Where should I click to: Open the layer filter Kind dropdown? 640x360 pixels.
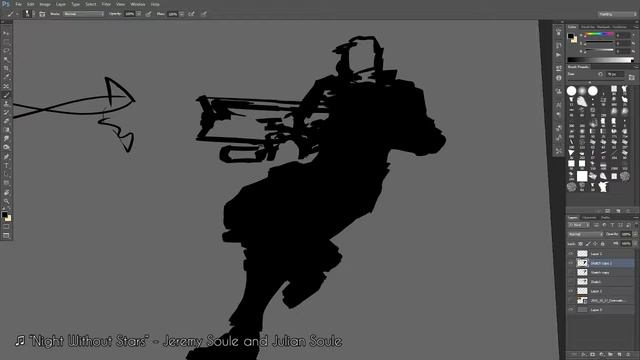(x=579, y=225)
